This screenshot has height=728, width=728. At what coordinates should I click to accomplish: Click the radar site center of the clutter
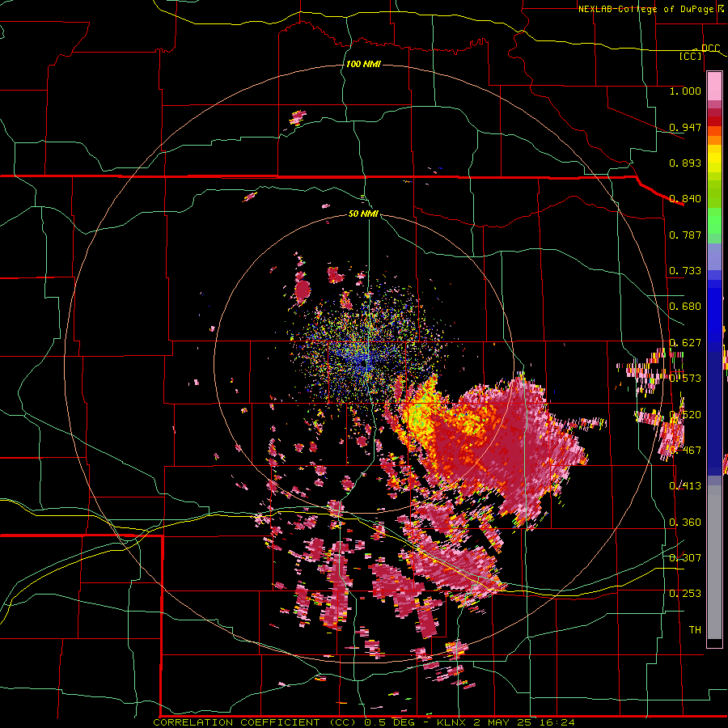(365, 363)
